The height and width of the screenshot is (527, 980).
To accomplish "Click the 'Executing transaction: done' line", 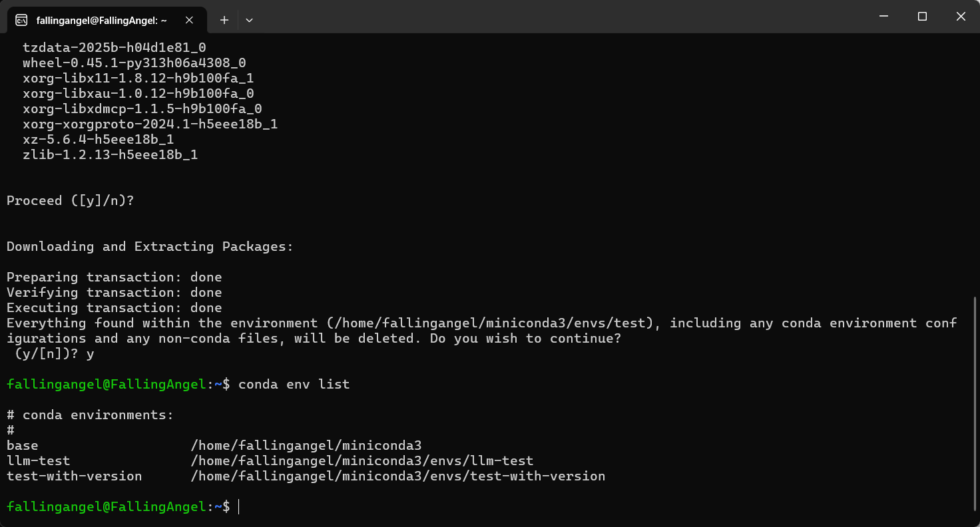I will [114, 308].
